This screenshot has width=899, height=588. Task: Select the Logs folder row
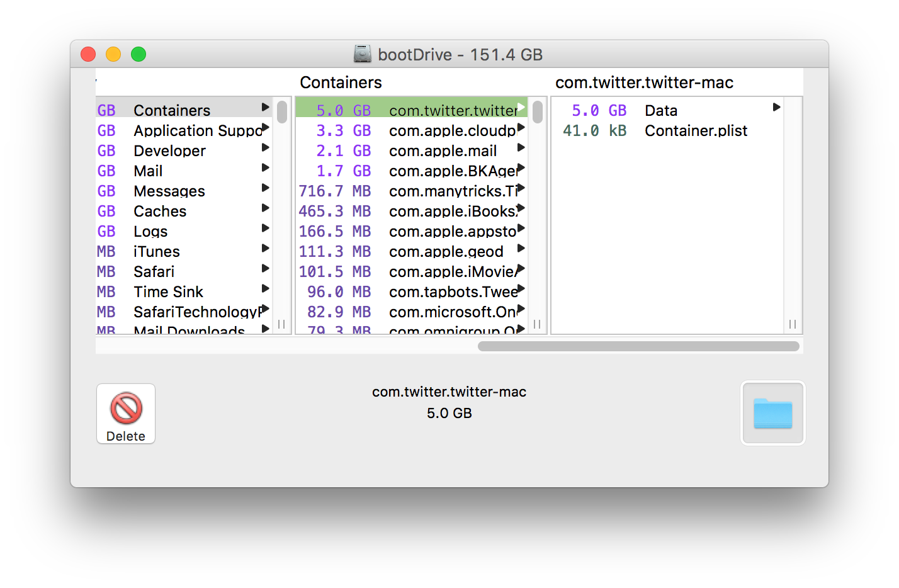coord(184,229)
